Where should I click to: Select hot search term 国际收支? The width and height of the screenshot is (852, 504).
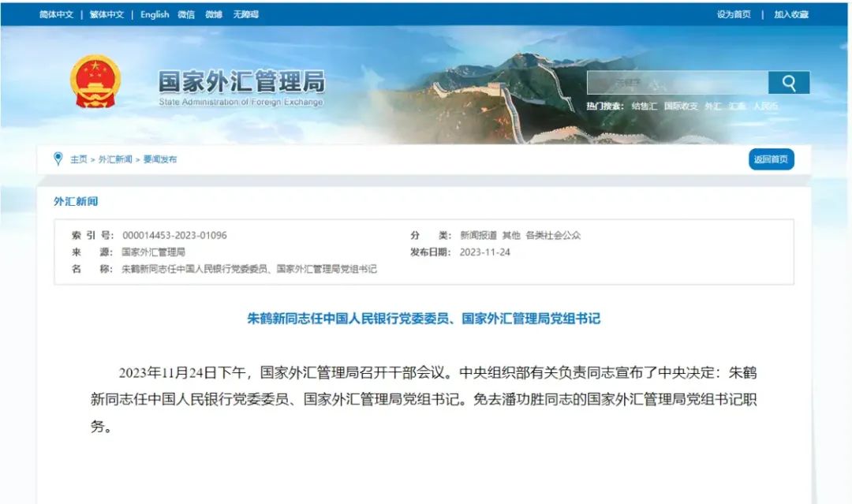tap(681, 106)
